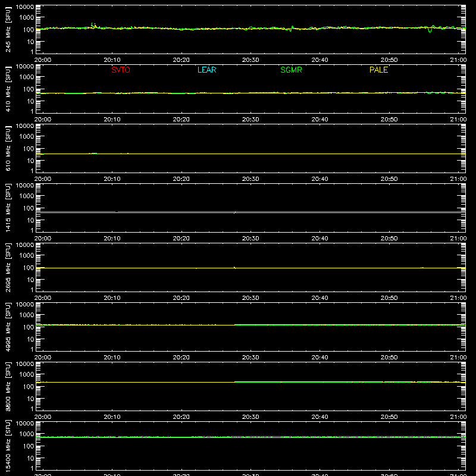The image size is (476, 476).
Task: Click the 1000 tick on 410 MHz axis
Action: 27,77
